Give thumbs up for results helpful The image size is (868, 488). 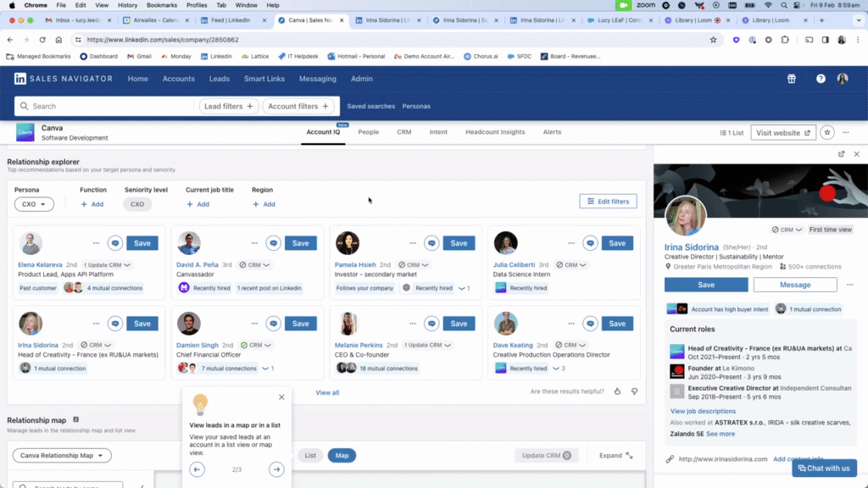[x=617, y=391]
